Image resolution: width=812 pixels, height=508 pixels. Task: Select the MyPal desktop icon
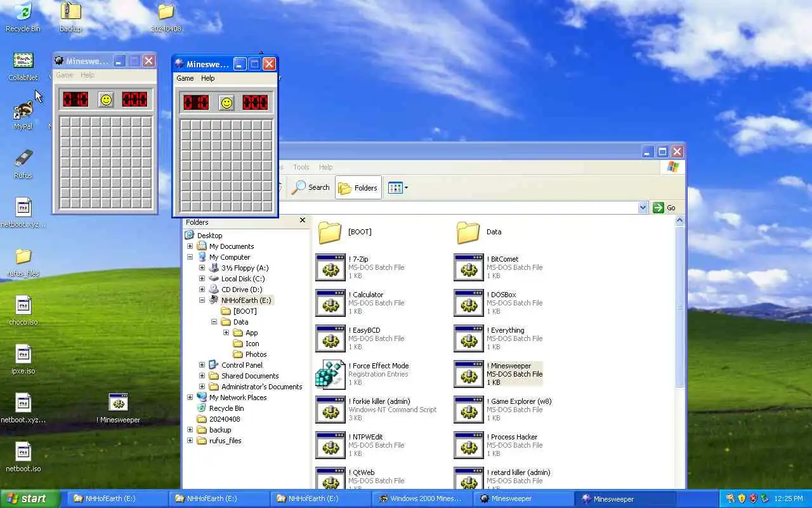(23, 115)
